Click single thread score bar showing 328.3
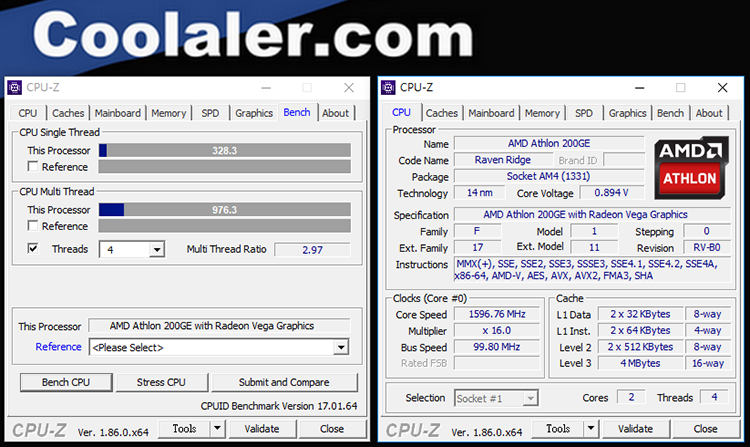Viewport: 750px width, 447px height. [224, 151]
